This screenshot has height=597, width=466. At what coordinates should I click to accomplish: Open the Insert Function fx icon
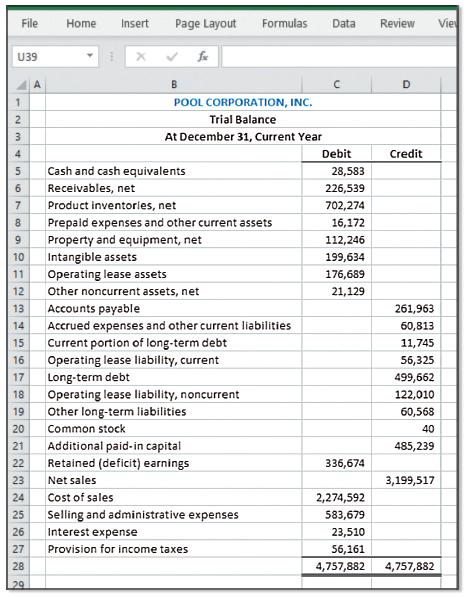click(203, 56)
